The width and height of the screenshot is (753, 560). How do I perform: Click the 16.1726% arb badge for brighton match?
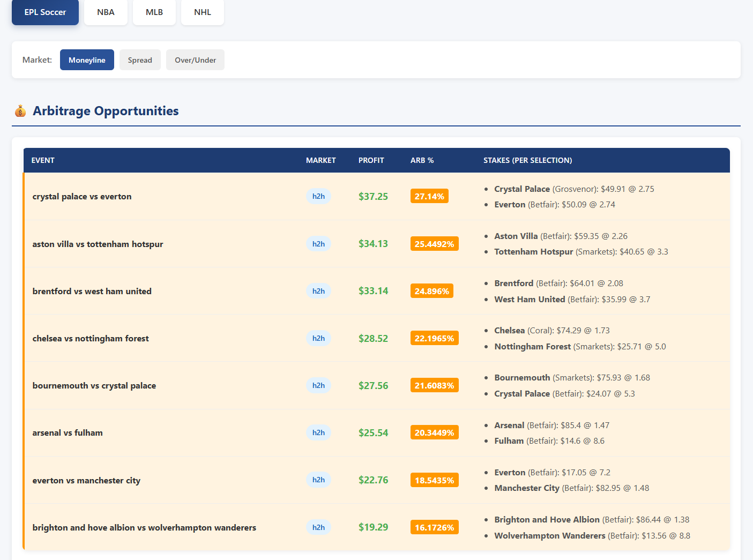434,527
